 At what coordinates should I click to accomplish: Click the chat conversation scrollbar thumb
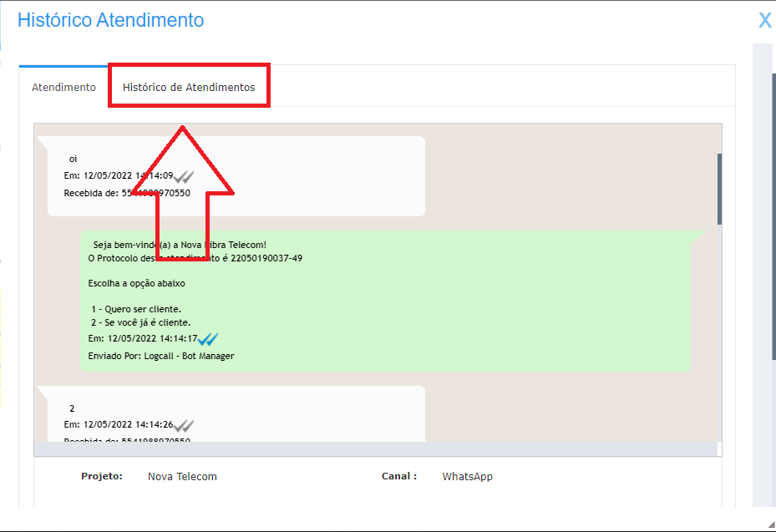pyautogui.click(x=719, y=189)
